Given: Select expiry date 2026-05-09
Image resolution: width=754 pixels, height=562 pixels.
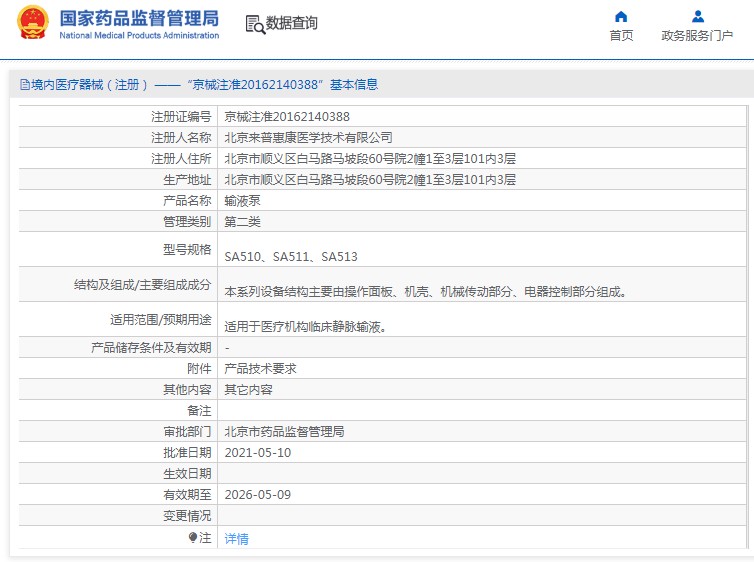Looking at the screenshot, I should click(258, 495).
